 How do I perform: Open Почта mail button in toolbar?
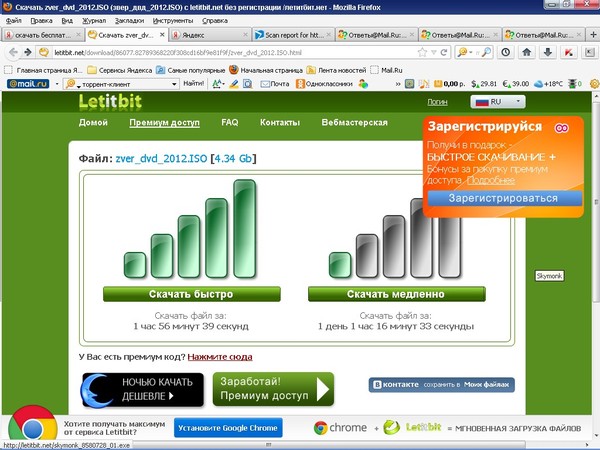[x=275, y=83]
